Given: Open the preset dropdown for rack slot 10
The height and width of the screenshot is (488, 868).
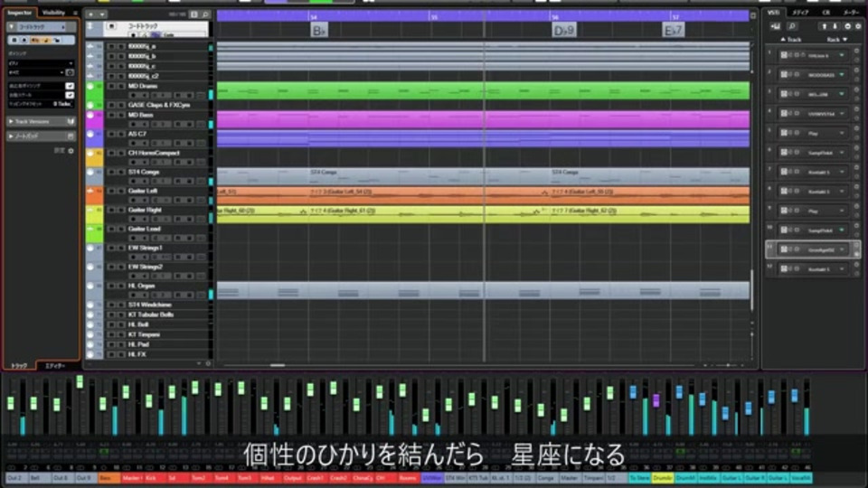Looking at the screenshot, I should tap(842, 230).
